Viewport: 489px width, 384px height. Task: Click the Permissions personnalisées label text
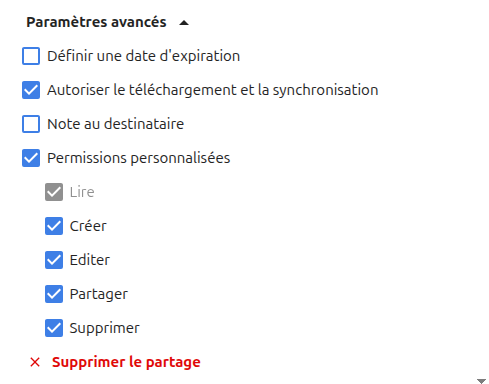pyautogui.click(x=139, y=158)
